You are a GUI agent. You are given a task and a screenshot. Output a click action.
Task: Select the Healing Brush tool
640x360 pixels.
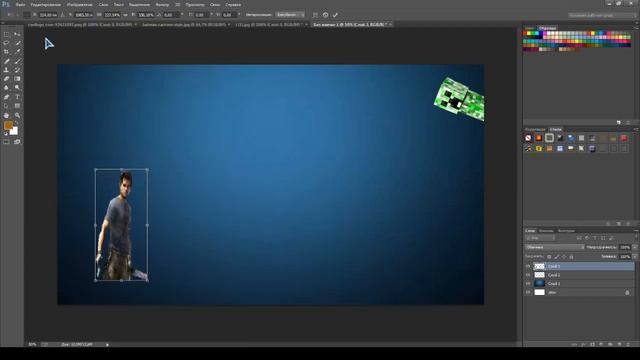[x=6, y=61]
